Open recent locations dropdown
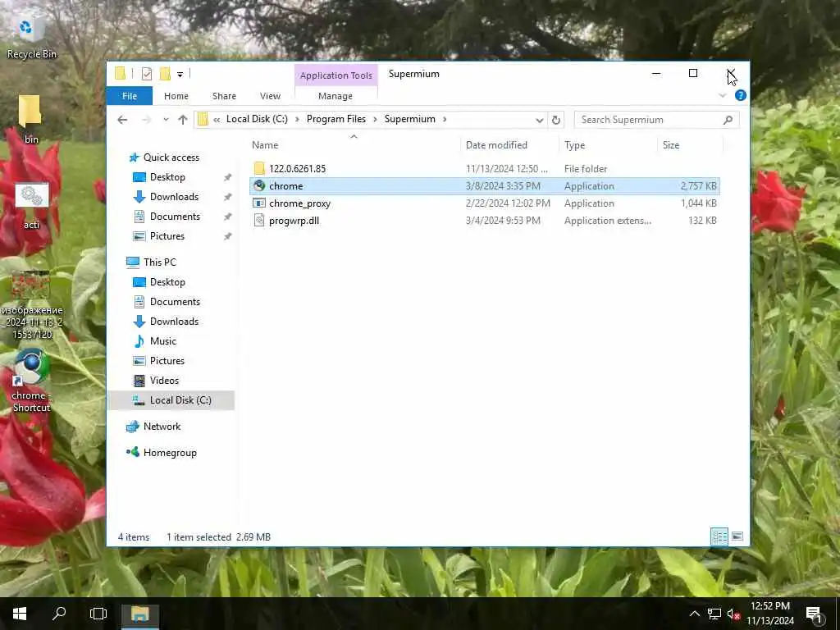Image resolution: width=840 pixels, height=630 pixels. click(166, 120)
